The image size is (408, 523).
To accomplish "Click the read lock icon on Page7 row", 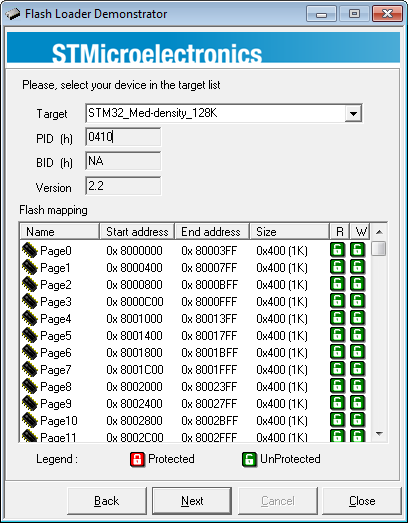I will [337, 369].
